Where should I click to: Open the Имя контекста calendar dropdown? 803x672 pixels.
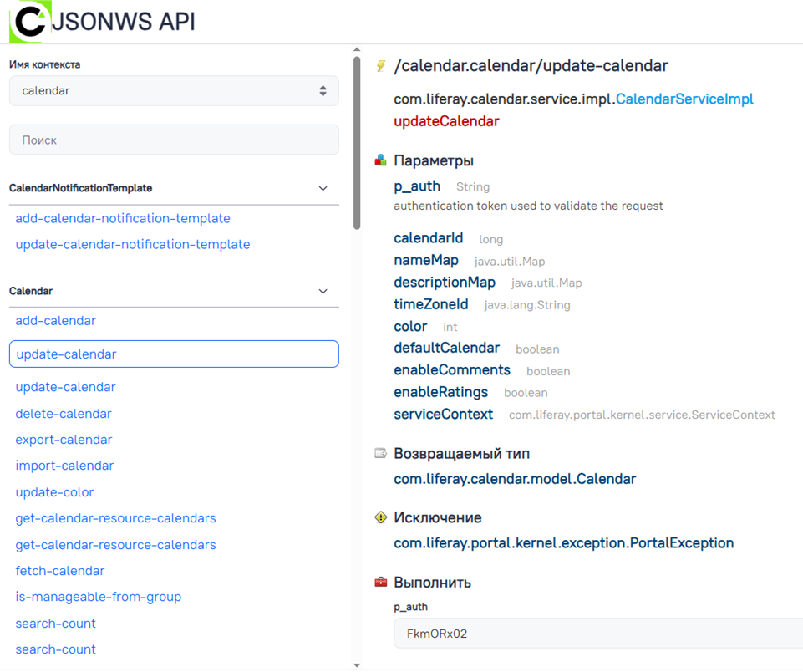coord(174,91)
